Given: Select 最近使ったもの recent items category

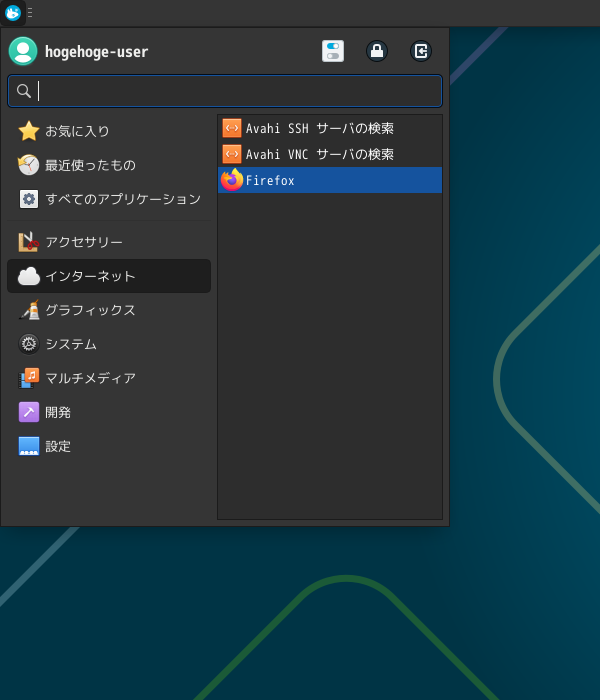Looking at the screenshot, I should tap(90, 165).
